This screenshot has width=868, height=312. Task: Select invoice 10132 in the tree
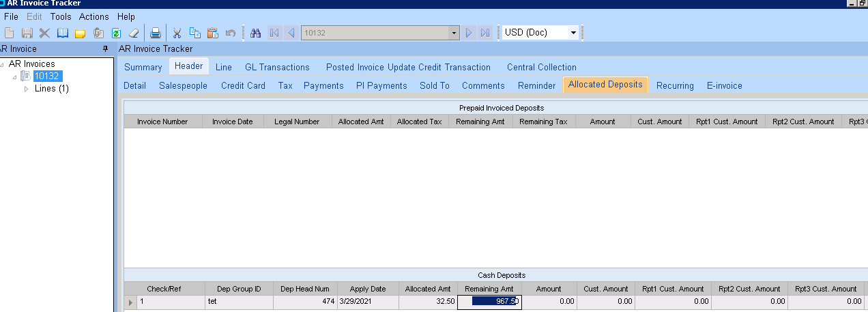(x=48, y=76)
